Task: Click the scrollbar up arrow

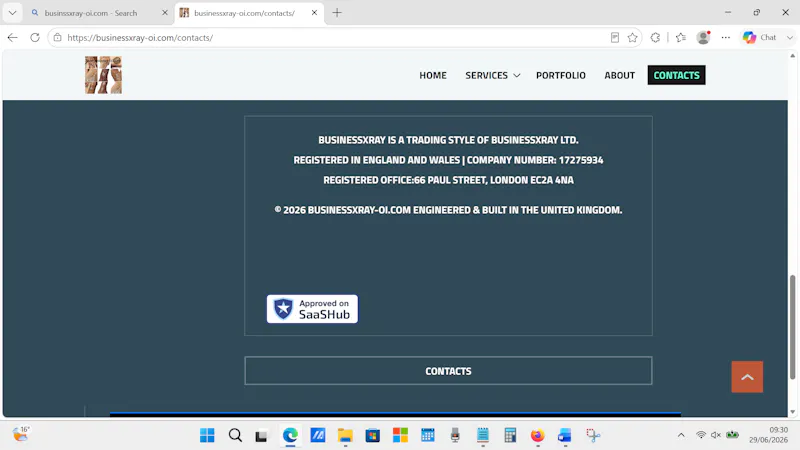Action: [x=792, y=56]
